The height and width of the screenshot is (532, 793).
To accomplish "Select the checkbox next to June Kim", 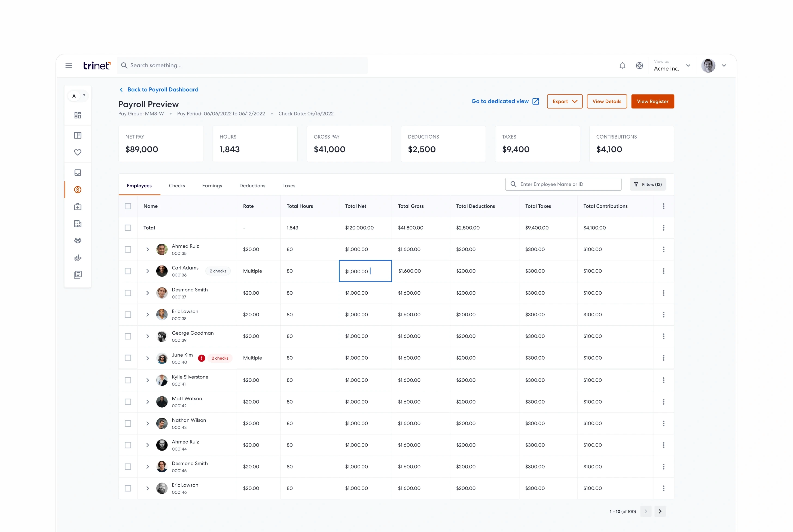I will [x=128, y=358].
